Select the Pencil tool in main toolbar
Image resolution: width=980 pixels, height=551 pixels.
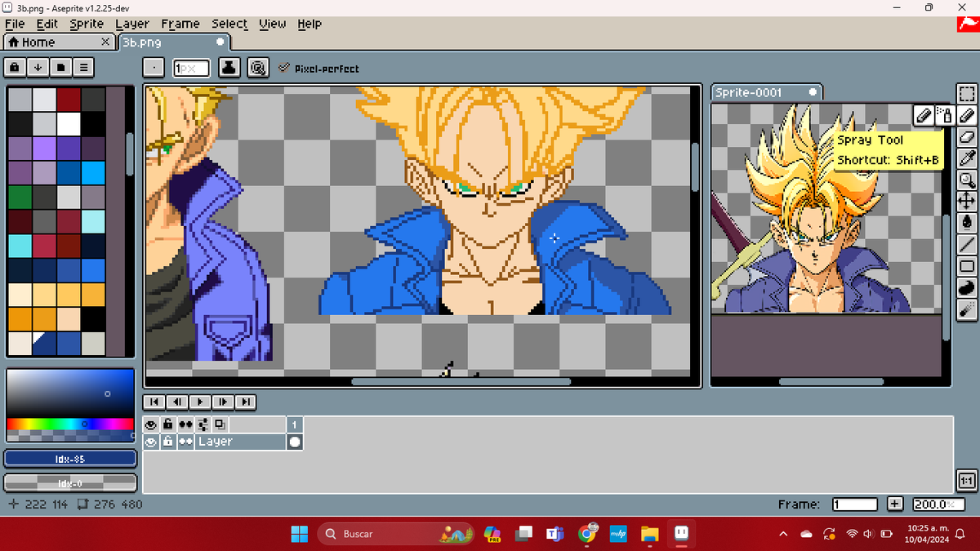967,116
